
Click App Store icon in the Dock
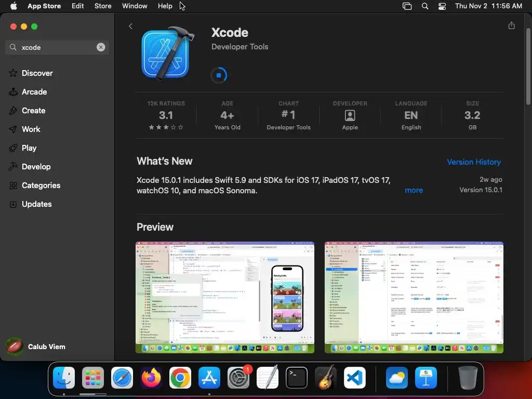(209, 378)
